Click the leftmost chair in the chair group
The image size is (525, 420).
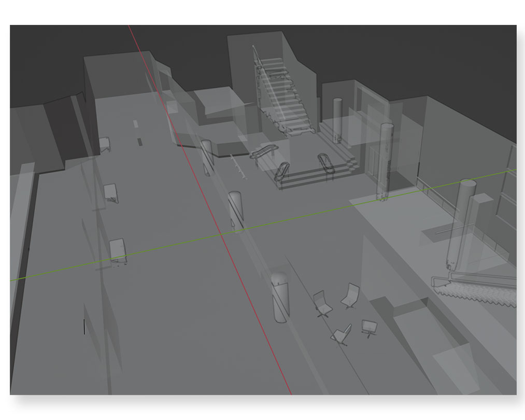(x=321, y=303)
